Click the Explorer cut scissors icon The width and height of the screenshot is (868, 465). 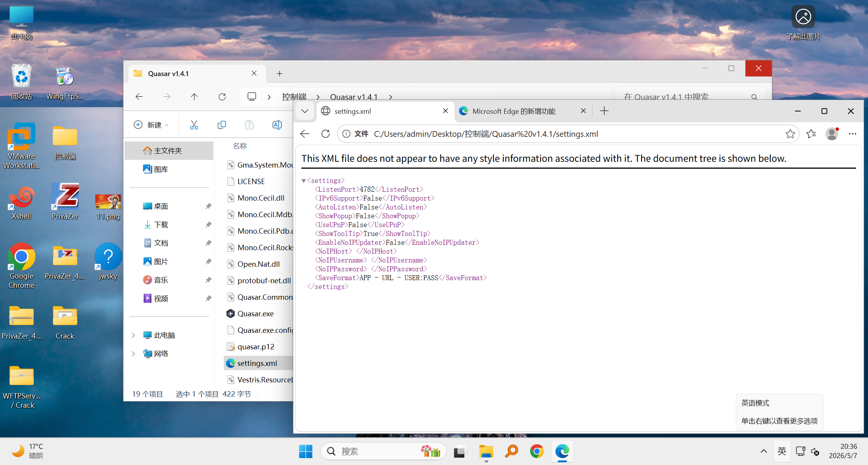194,125
